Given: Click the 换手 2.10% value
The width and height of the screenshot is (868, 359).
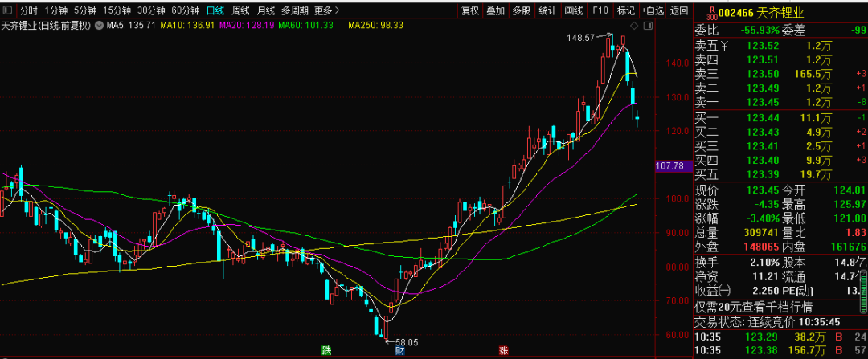Looking at the screenshot, I should pyautogui.click(x=764, y=262).
